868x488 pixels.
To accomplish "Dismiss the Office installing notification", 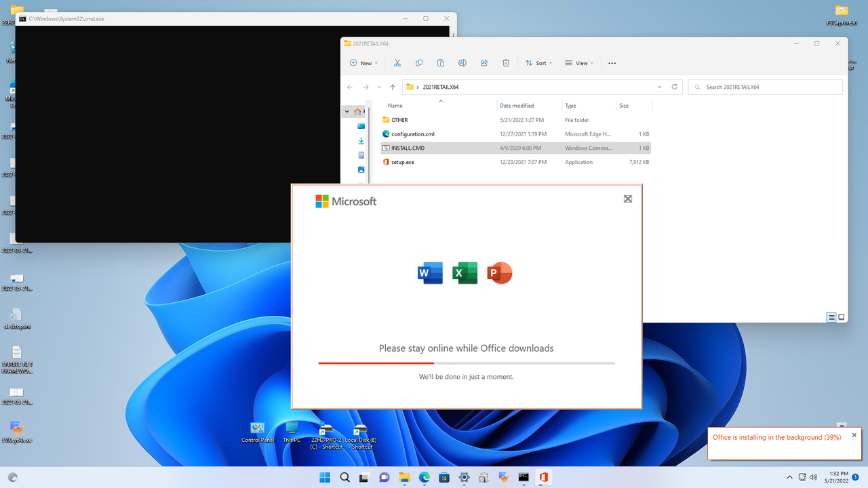I will (854, 435).
